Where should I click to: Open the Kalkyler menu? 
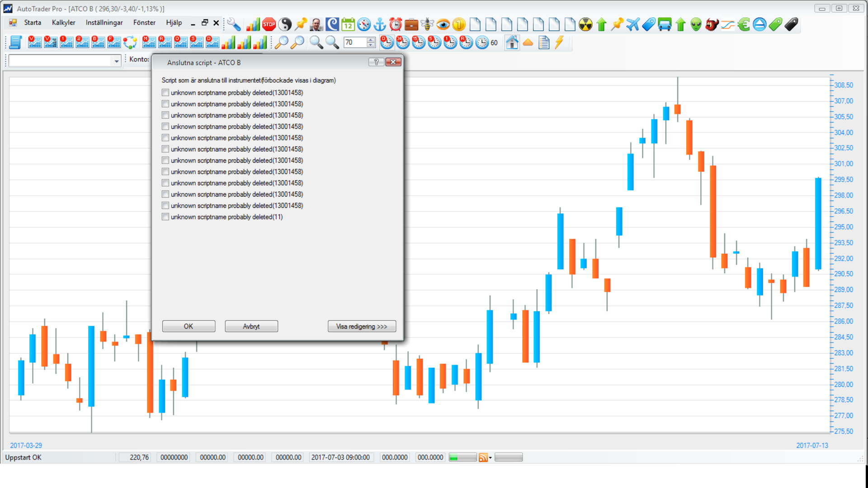tap(63, 23)
